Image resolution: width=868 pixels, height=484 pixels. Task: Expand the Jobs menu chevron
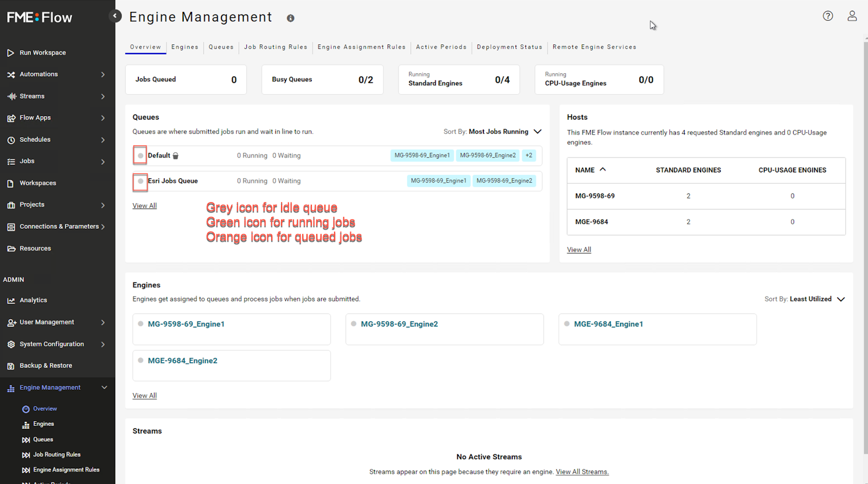tap(103, 162)
